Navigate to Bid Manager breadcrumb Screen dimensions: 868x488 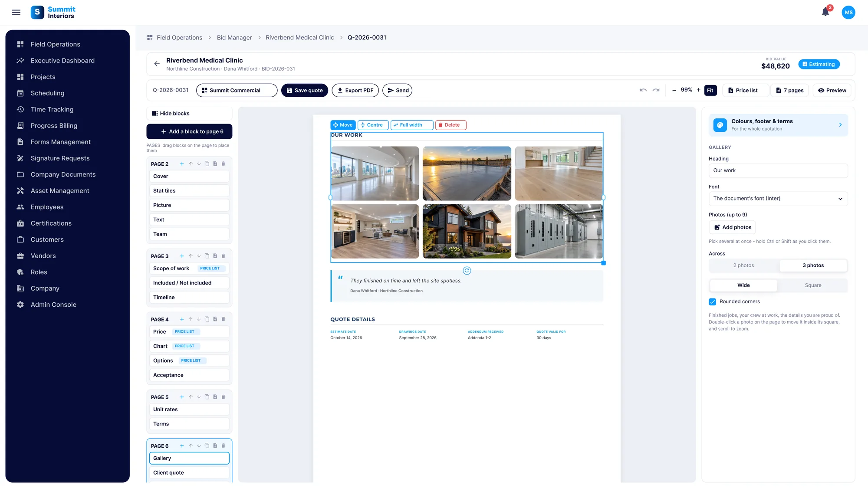point(234,38)
